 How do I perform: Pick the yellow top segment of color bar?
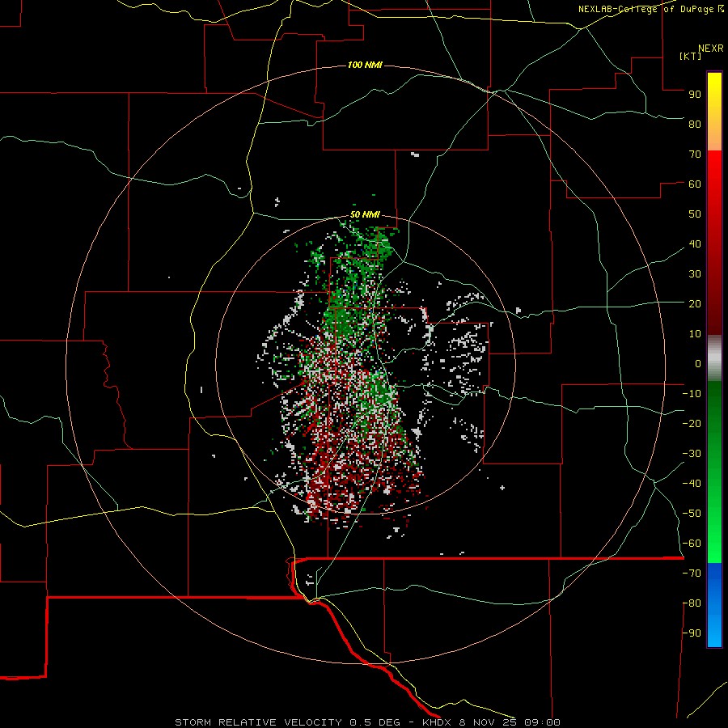coord(714,112)
